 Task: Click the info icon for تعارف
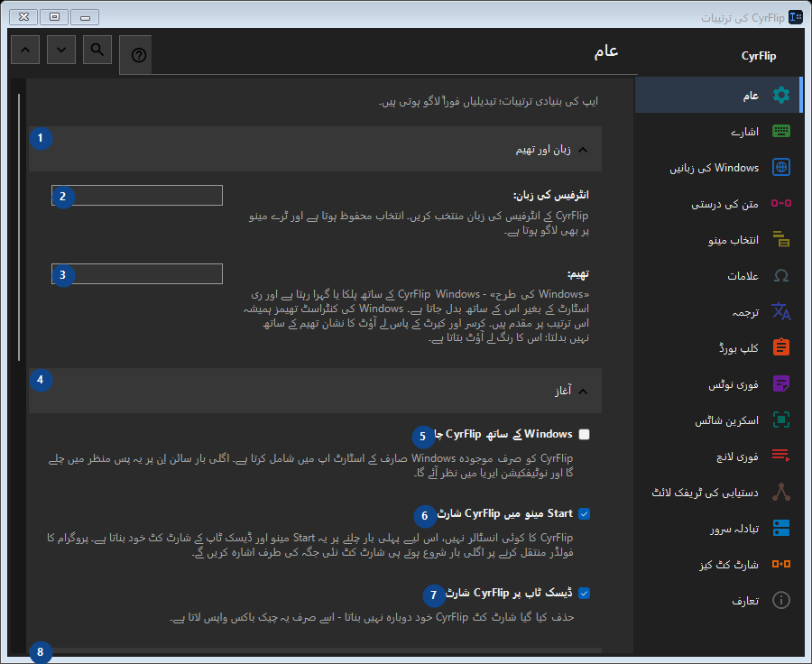click(x=781, y=600)
